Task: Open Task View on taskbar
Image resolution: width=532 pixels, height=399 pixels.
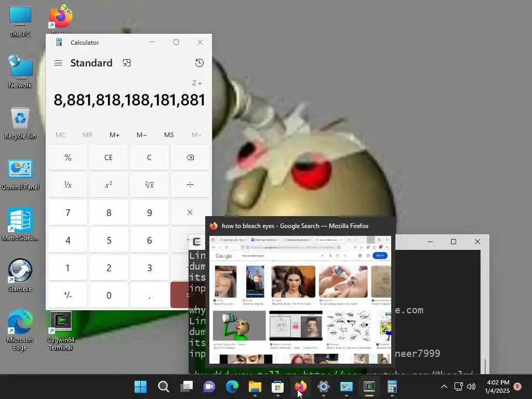Action: coord(187,387)
